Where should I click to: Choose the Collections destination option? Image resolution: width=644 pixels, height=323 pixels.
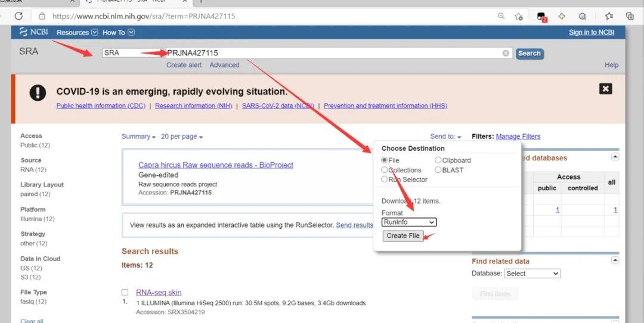pyautogui.click(x=384, y=169)
